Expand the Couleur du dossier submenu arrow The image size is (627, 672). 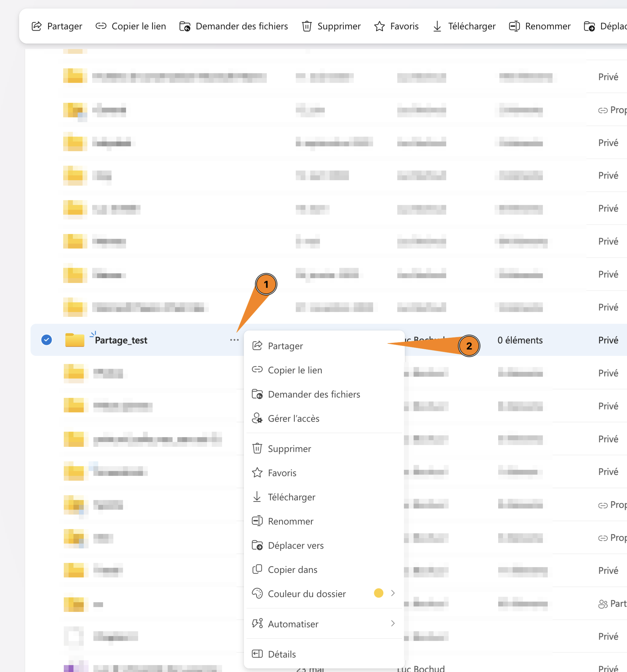[x=393, y=593]
